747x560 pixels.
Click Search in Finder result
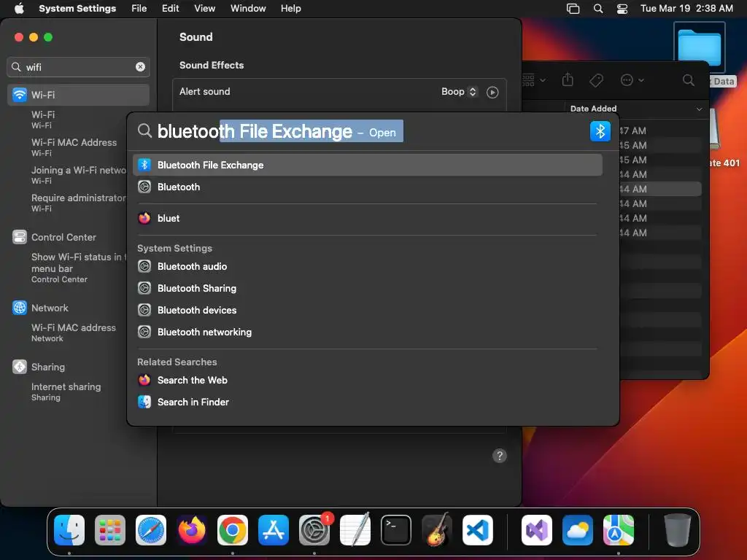point(368,402)
